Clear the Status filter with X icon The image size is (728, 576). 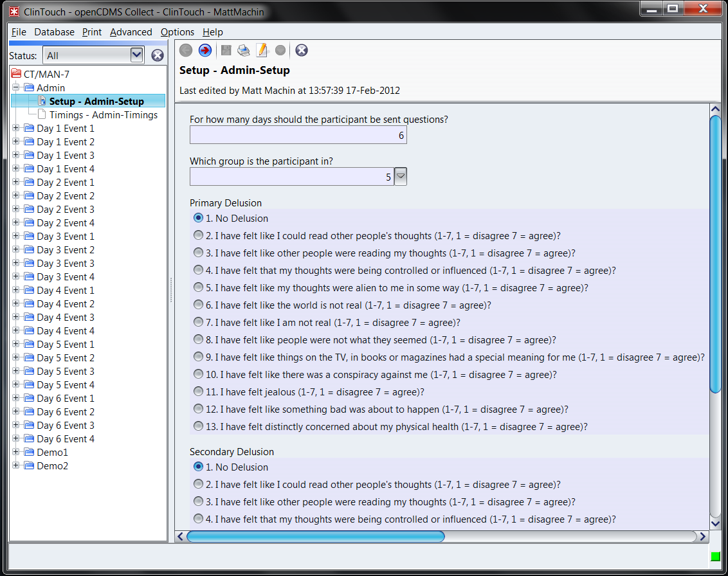pos(158,55)
